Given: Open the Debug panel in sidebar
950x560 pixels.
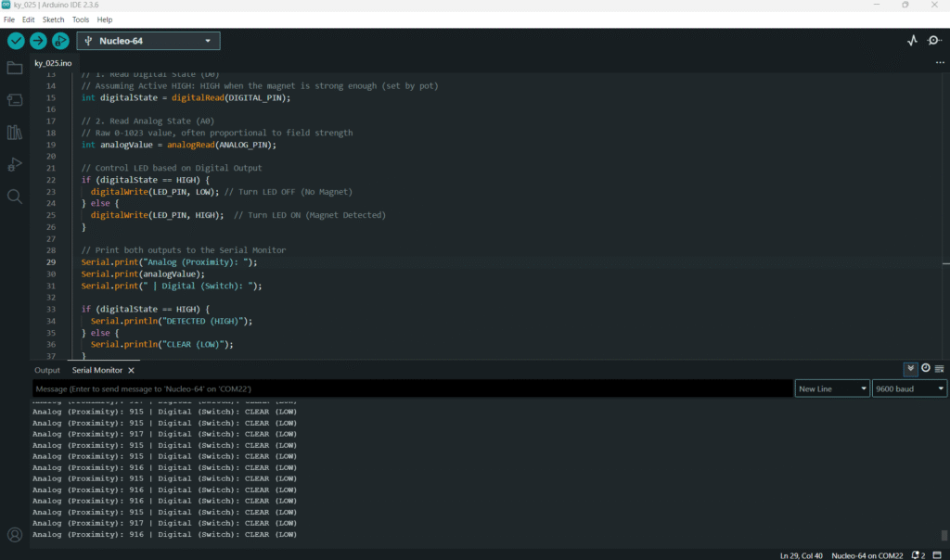Looking at the screenshot, I should 15,164.
